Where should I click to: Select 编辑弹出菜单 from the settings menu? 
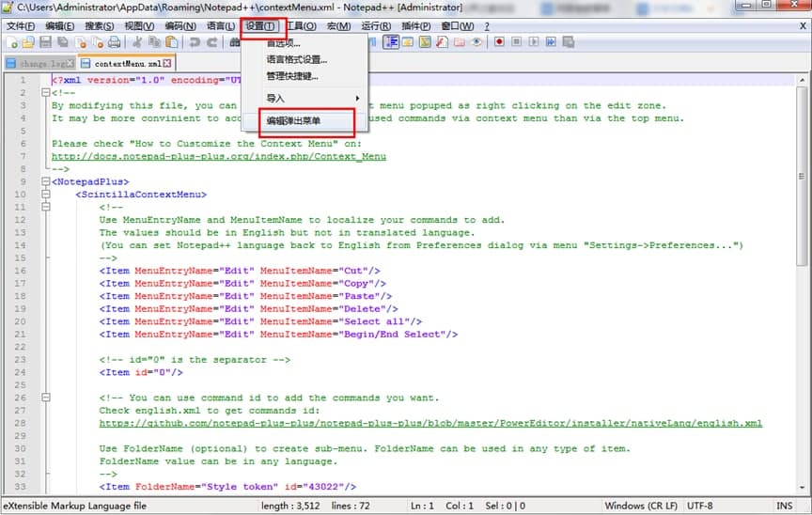pos(293,121)
